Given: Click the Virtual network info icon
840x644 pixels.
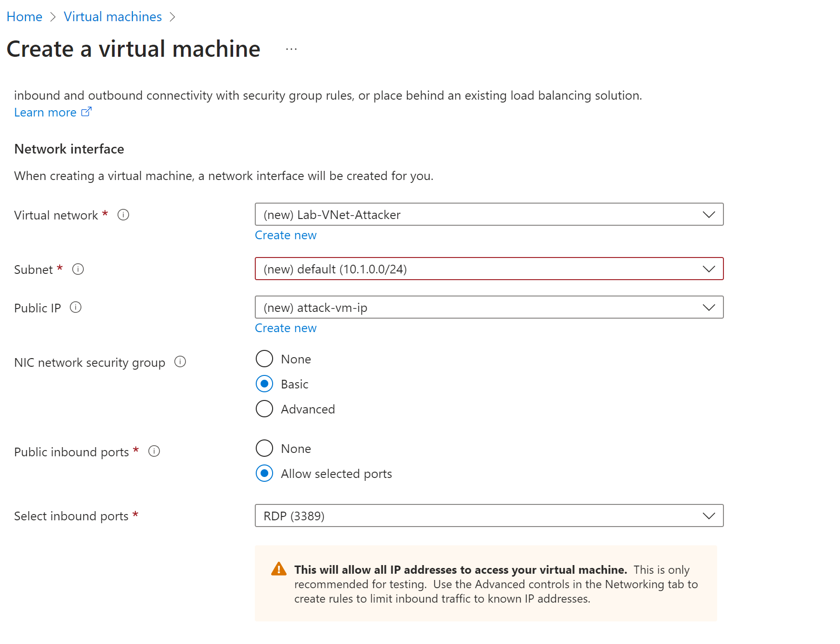Looking at the screenshot, I should click(123, 215).
